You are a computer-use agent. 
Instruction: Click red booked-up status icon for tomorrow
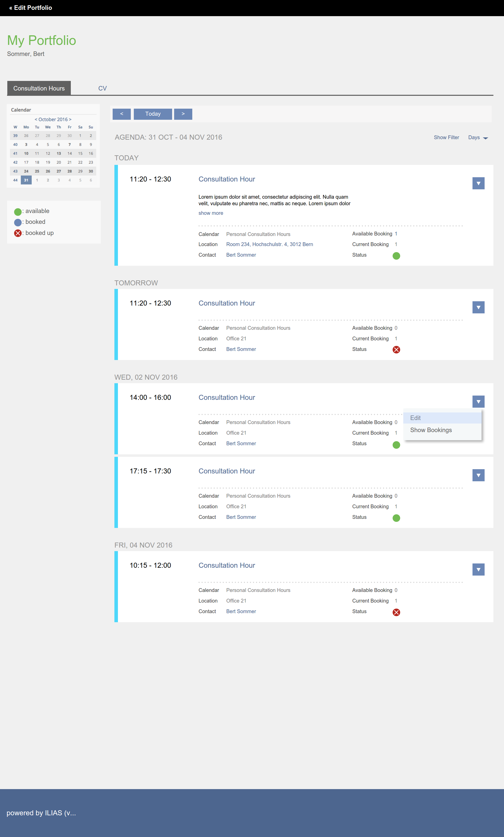point(396,349)
